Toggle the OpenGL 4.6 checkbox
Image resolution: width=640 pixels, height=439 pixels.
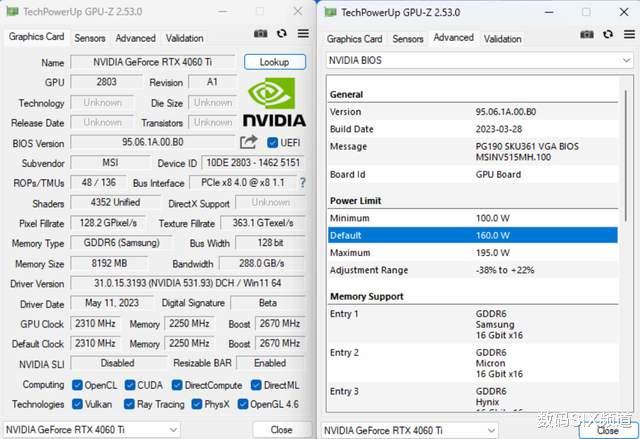[242, 404]
